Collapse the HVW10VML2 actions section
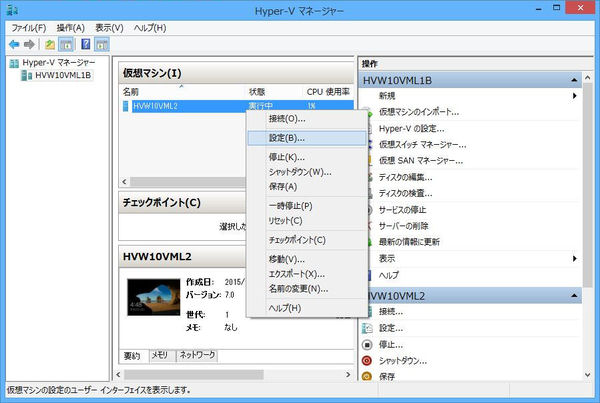This screenshot has height=403, width=600. tap(574, 296)
